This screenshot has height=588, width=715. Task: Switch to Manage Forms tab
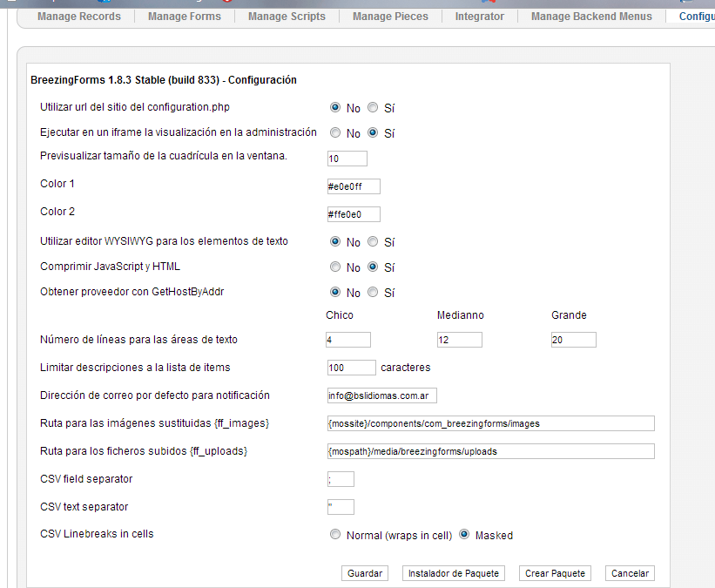tap(185, 17)
